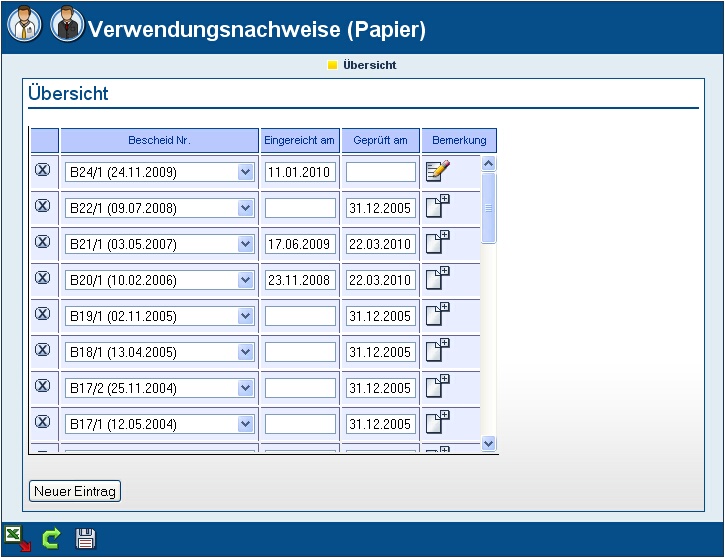
Task: Click the empty Eingereicht am field for B22/1
Action: (x=300, y=208)
